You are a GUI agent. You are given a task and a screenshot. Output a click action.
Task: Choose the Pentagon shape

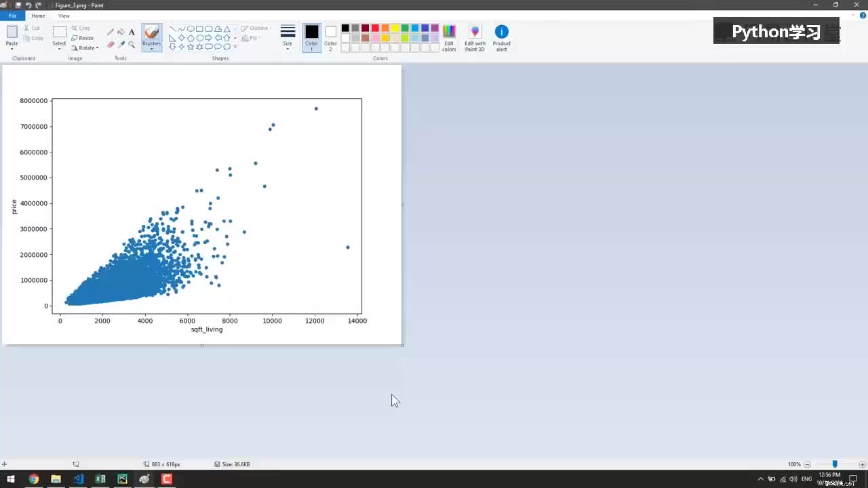pyautogui.click(x=191, y=38)
